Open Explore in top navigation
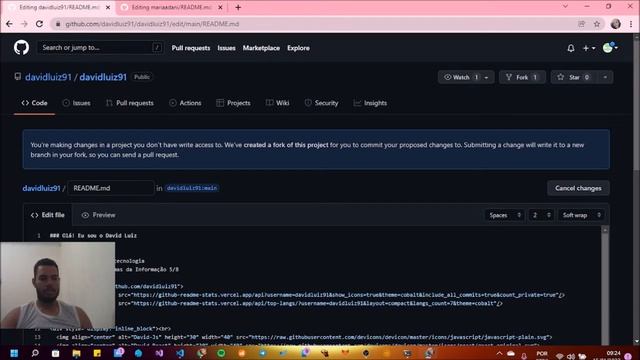Image resolution: width=640 pixels, height=360 pixels. 298,48
